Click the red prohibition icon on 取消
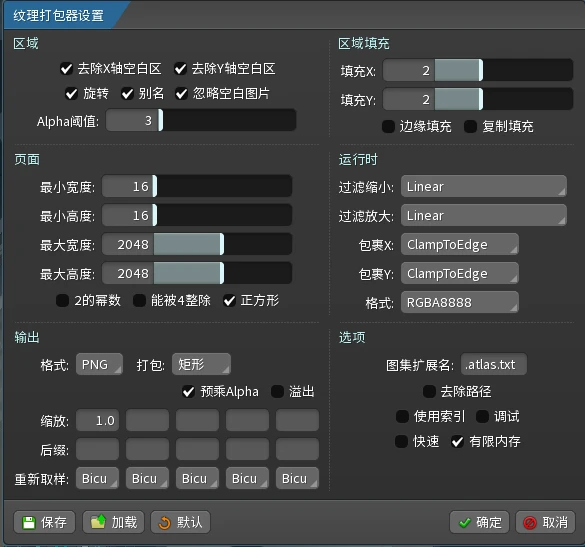This screenshot has width=585, height=547. (530, 523)
